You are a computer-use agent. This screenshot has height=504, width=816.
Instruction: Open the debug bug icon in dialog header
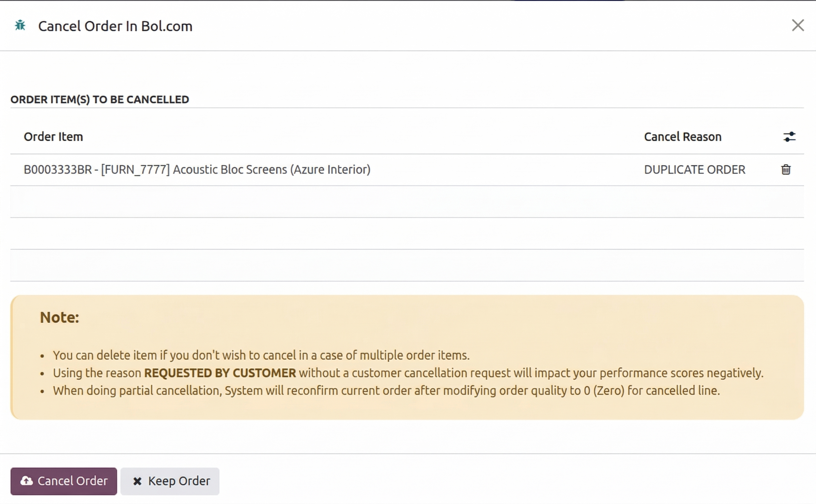(20, 25)
